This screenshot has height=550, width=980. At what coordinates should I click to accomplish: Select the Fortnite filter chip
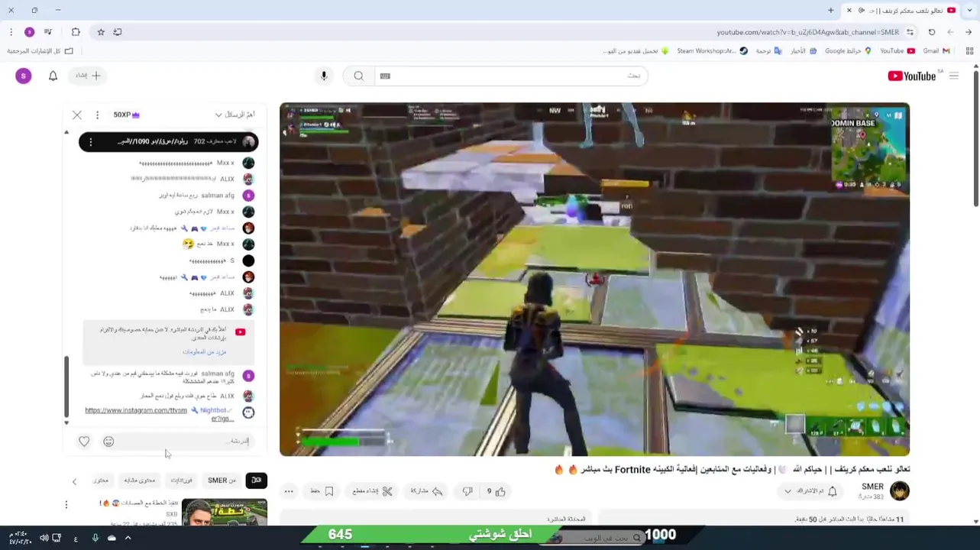point(182,480)
